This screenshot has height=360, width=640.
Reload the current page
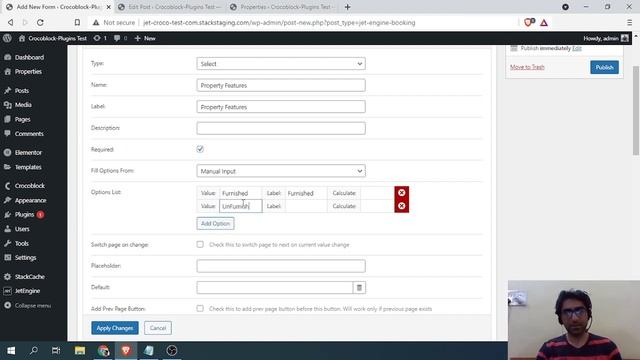40,22
